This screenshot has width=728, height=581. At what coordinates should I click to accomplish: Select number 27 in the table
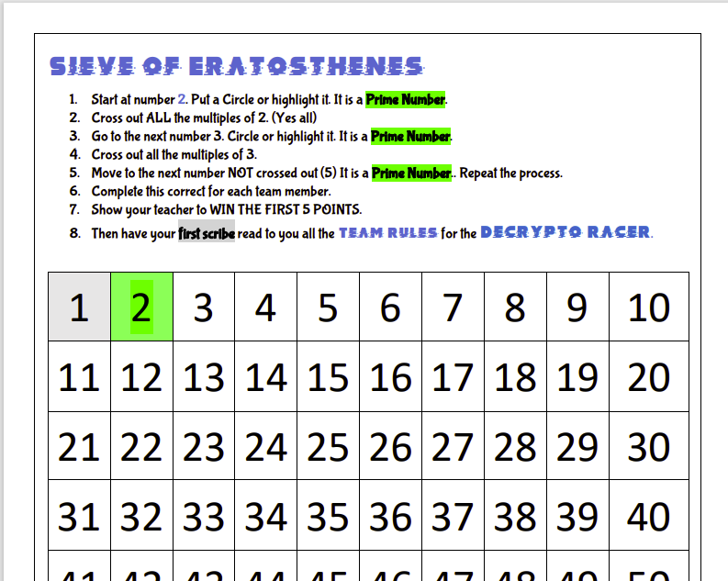pos(454,445)
